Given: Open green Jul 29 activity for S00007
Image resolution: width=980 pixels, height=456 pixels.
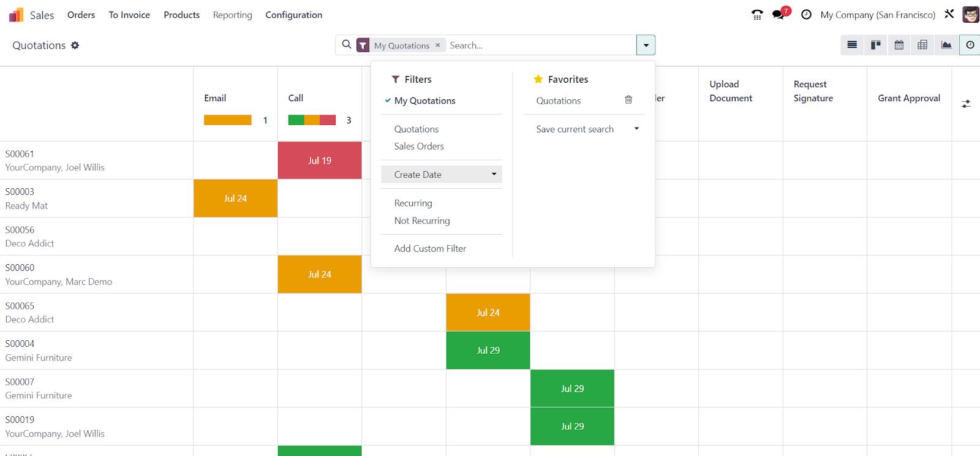Looking at the screenshot, I should coord(572,389).
